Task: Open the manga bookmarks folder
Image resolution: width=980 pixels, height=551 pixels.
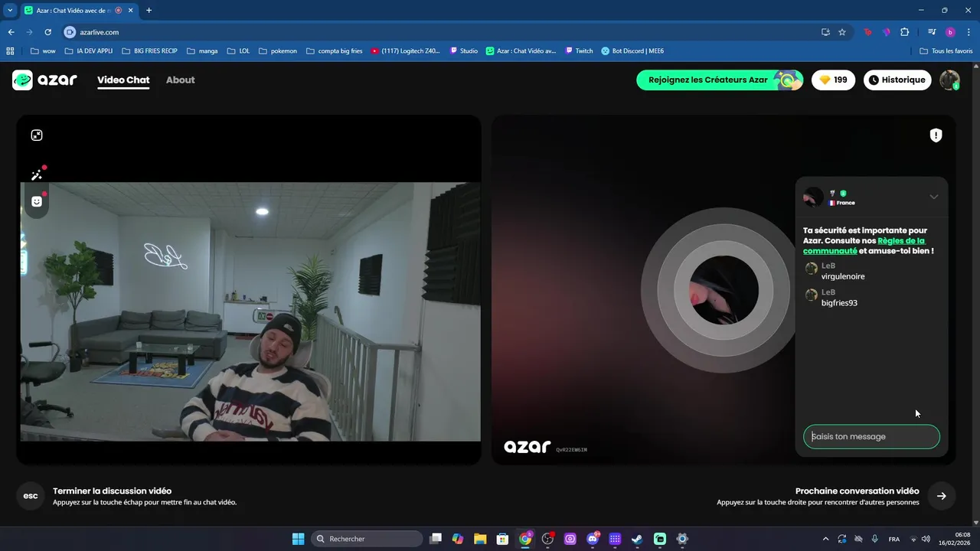Action: click(202, 51)
